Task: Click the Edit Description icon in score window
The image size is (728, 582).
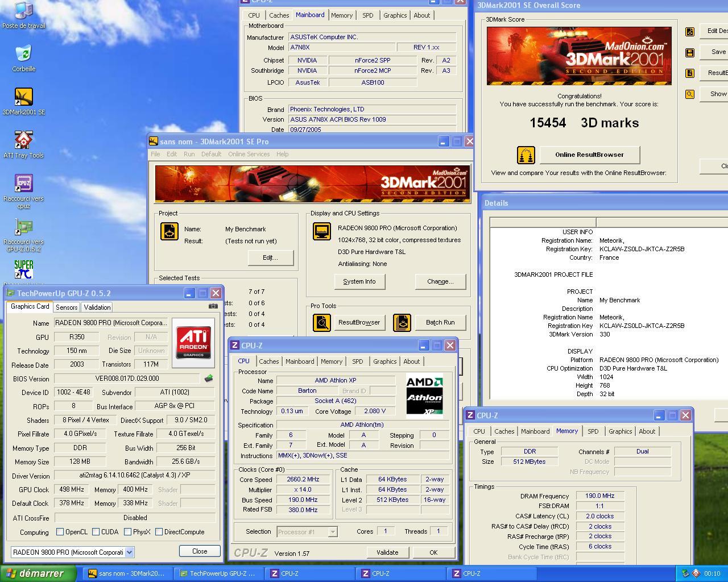Action: (x=690, y=31)
